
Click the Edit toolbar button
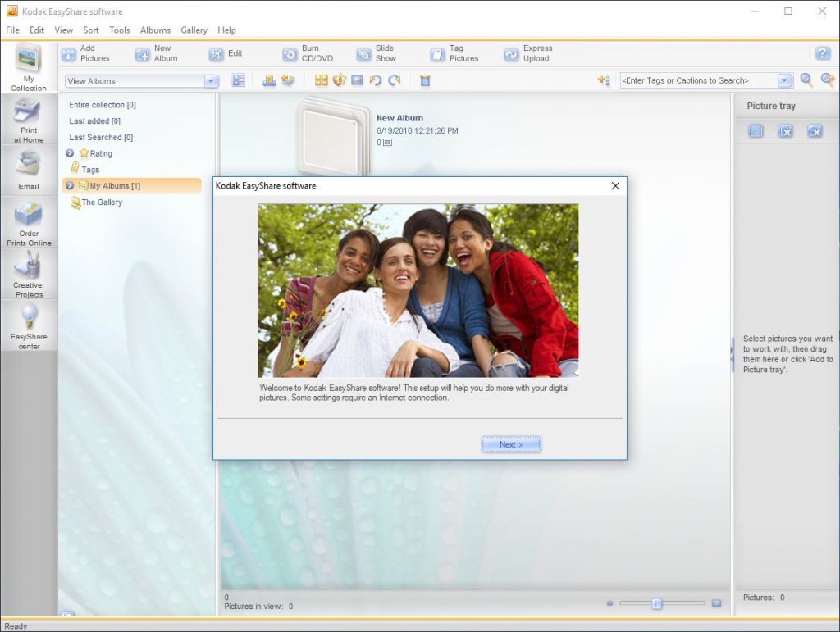tap(226, 53)
